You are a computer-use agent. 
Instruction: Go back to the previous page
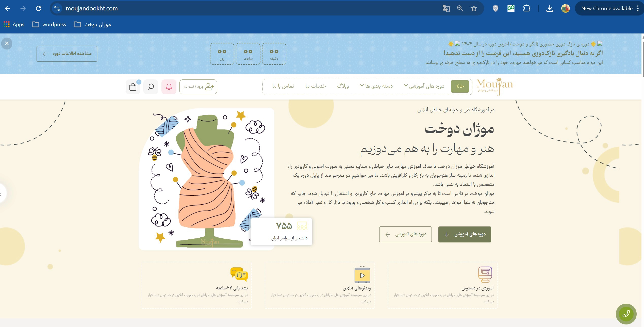click(7, 8)
